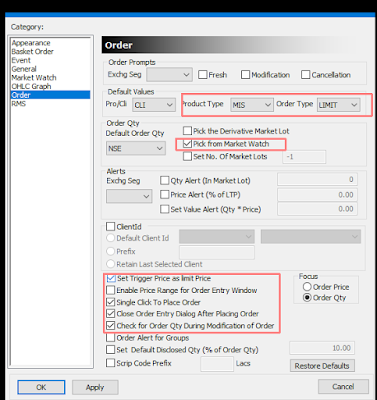The image size is (377, 400).
Task: Click the Disclosed Qty field showing 10.00
Action: click(322, 348)
